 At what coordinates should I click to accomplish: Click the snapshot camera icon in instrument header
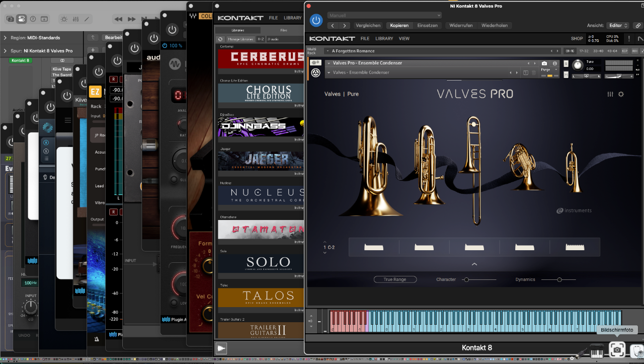544,63
